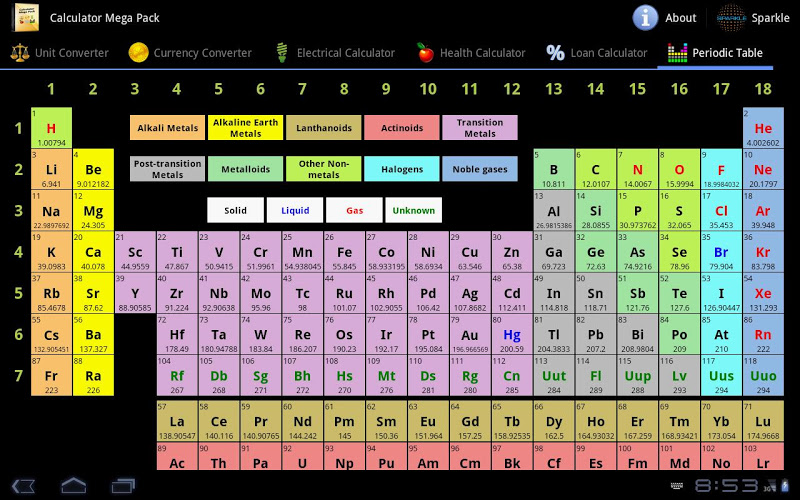Tap the Gas state legend box
Screen dimensions: 800x500
pos(355,210)
